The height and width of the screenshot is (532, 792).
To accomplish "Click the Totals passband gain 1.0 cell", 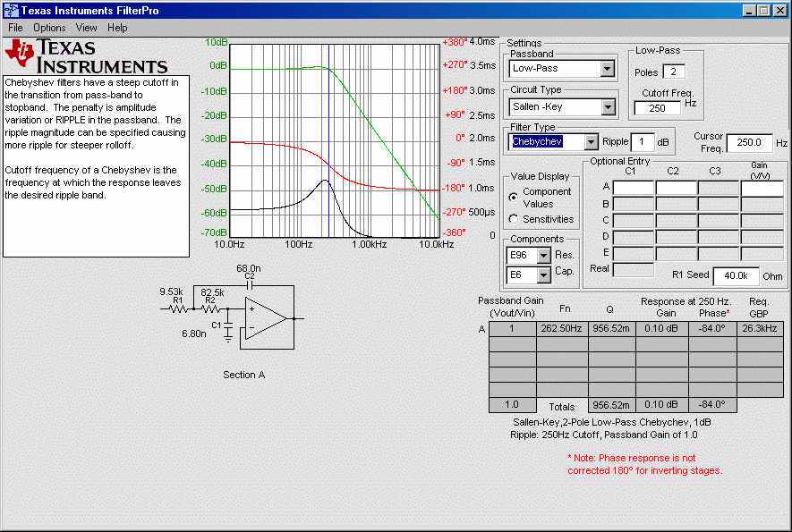I will point(512,405).
